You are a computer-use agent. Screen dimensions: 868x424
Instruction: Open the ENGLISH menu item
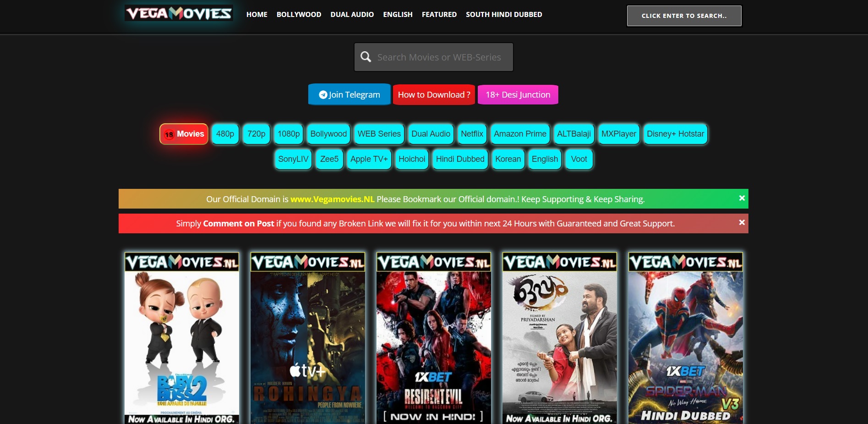pos(398,15)
